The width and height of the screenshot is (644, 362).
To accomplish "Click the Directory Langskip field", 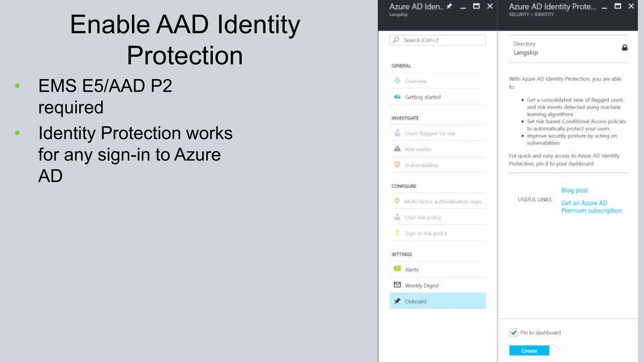I will click(568, 49).
